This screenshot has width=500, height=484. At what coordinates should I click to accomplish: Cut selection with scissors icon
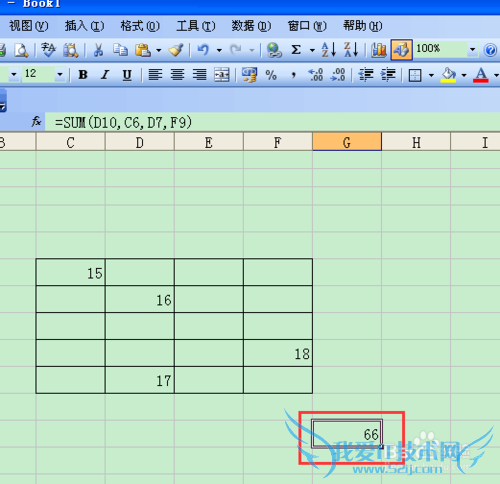pyautogui.click(x=98, y=50)
